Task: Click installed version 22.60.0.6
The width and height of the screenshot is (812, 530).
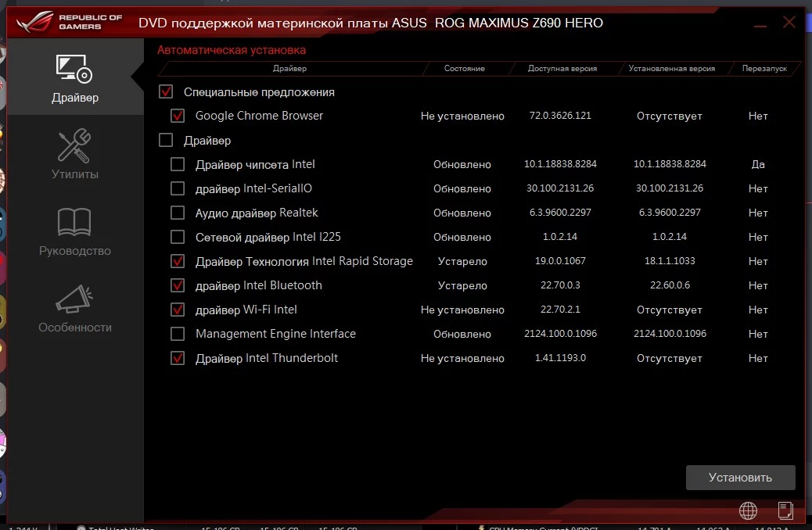Action: coord(670,285)
